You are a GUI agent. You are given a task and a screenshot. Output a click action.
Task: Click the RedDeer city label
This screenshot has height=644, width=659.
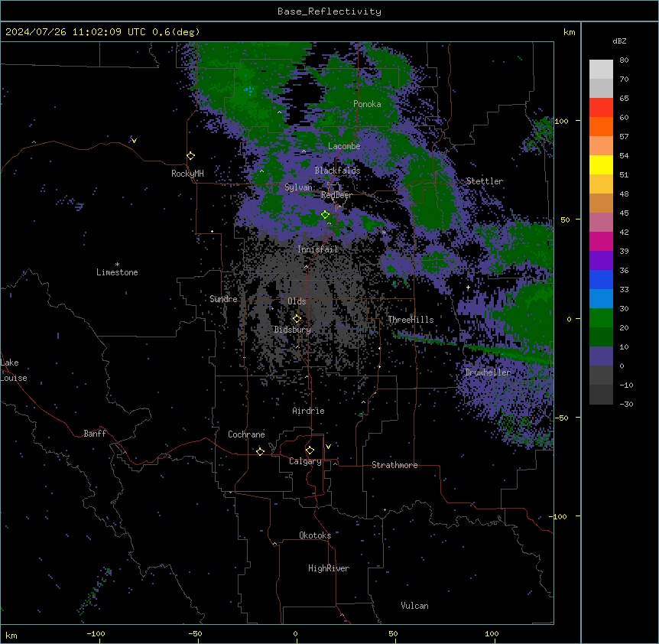(x=336, y=195)
